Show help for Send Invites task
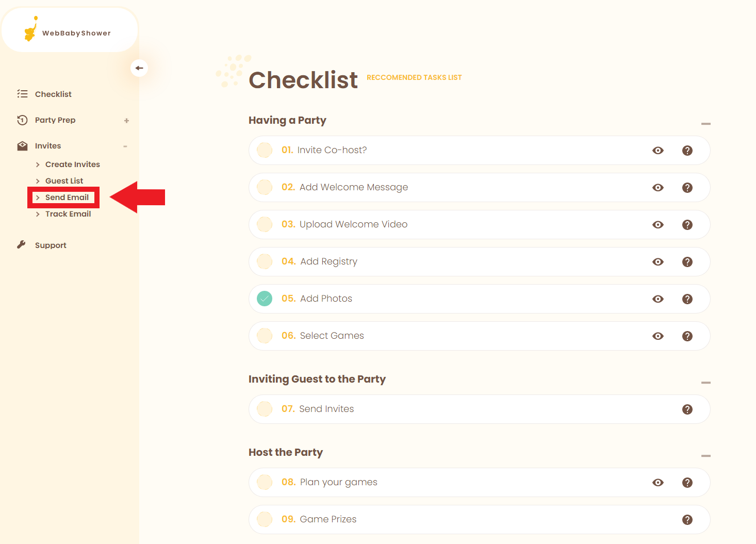756x544 pixels. coord(687,409)
